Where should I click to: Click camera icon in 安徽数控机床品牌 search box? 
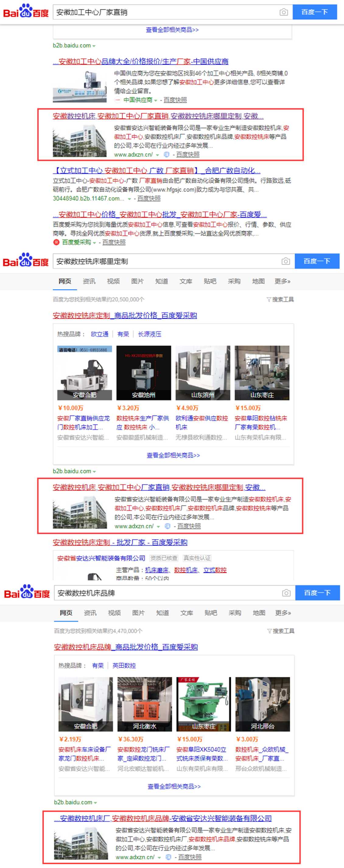click(x=286, y=593)
